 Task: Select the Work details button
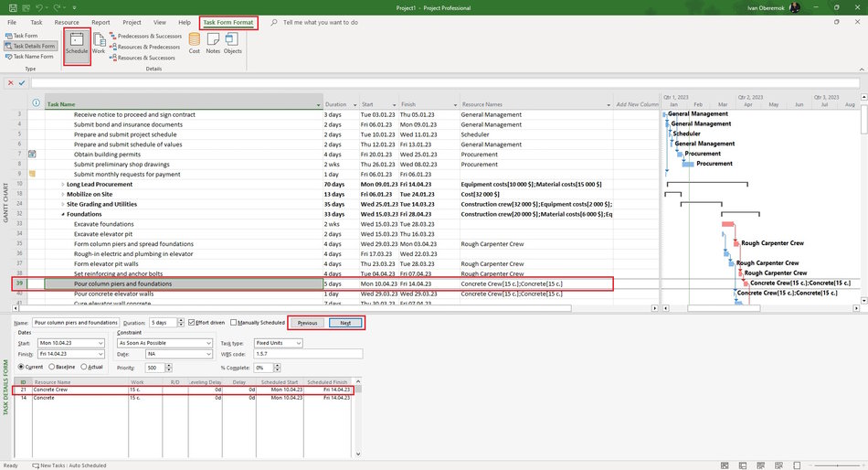[99, 43]
